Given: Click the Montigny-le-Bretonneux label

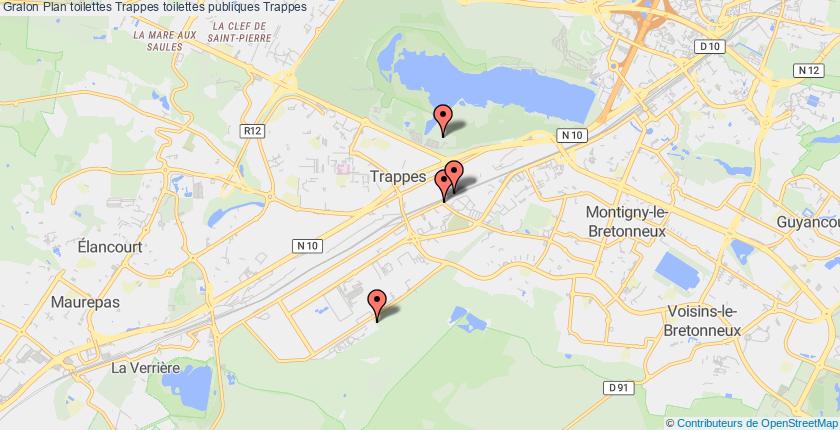Looking at the screenshot, I should (x=627, y=222).
